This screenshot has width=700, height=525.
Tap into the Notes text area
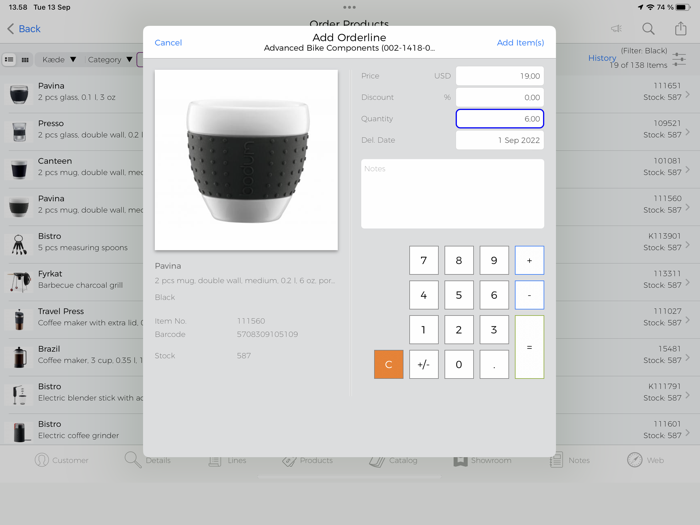pyautogui.click(x=452, y=194)
